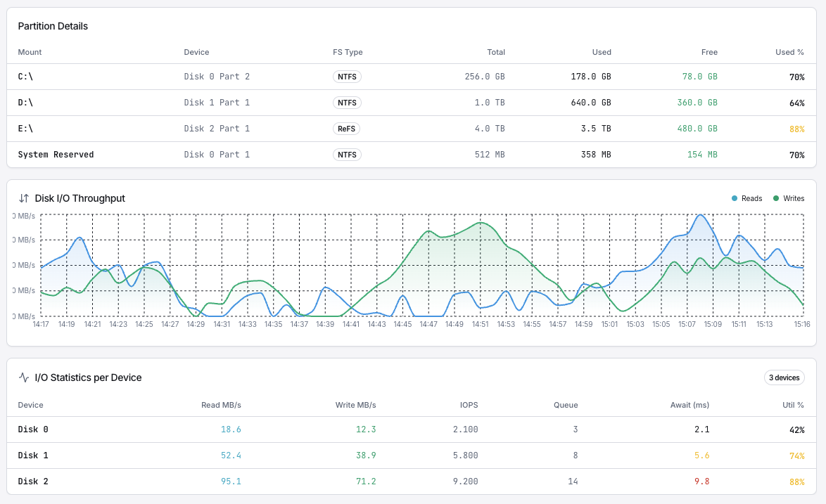Click the green 78.0 GB free value for C:\

click(699, 77)
